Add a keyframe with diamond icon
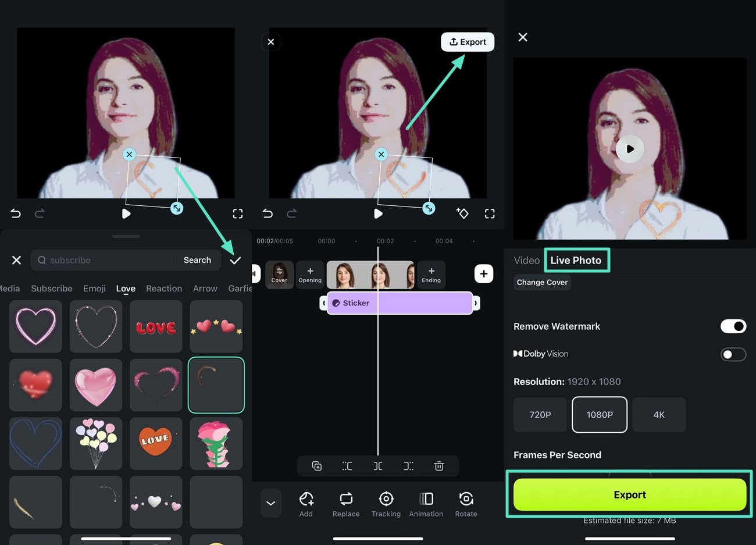 [462, 213]
